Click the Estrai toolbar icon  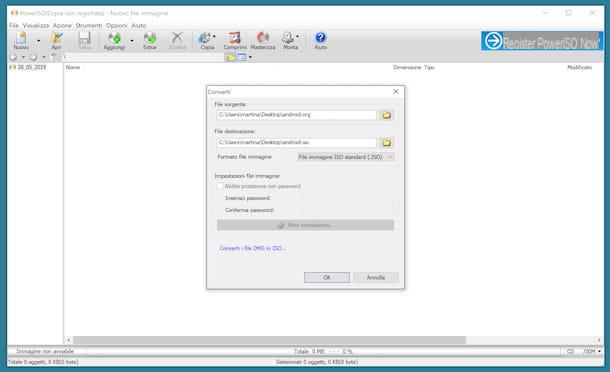(x=150, y=40)
